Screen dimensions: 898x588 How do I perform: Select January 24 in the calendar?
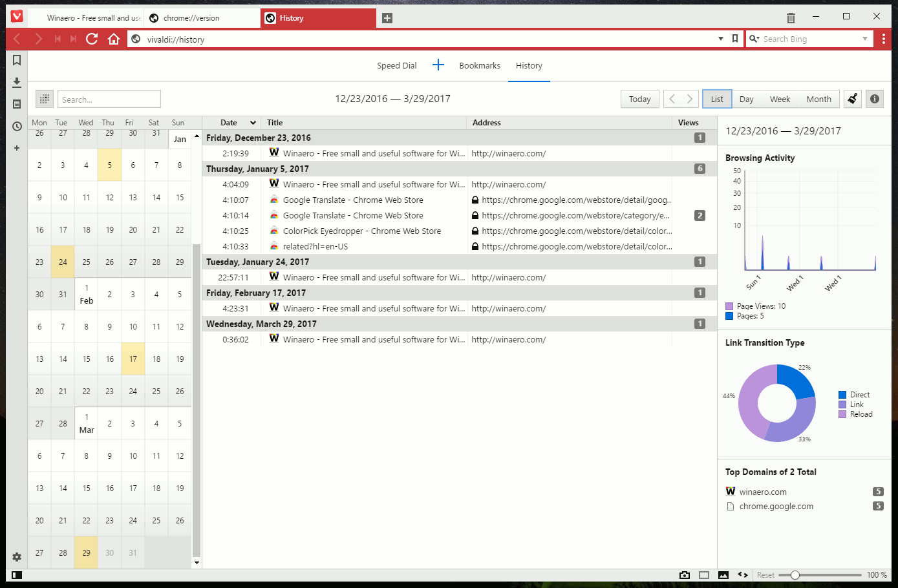pyautogui.click(x=63, y=262)
